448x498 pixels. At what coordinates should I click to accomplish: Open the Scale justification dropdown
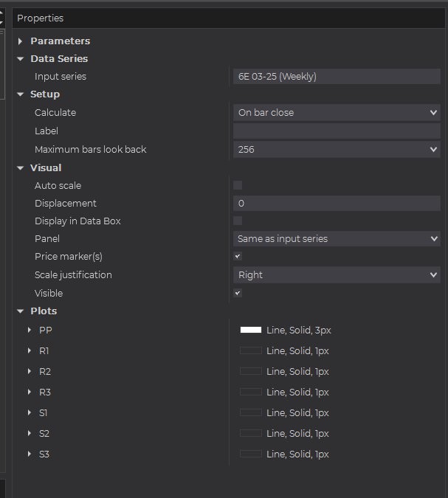click(x=337, y=274)
